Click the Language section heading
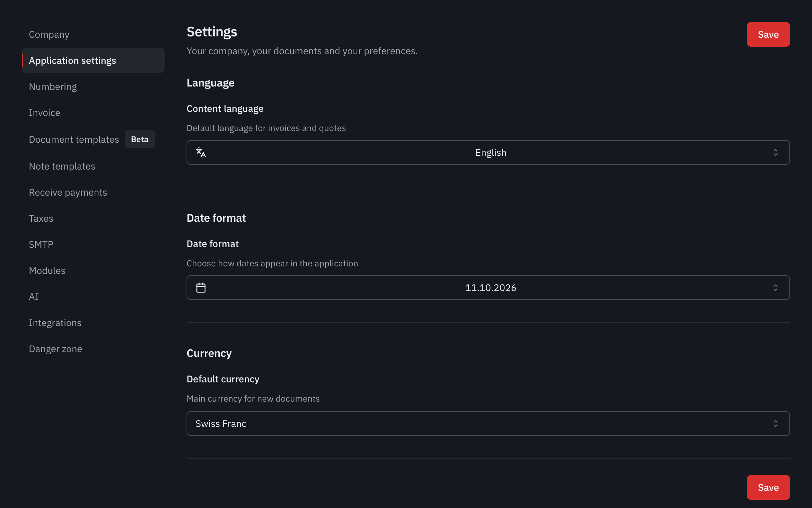The image size is (812, 508). coord(211,83)
